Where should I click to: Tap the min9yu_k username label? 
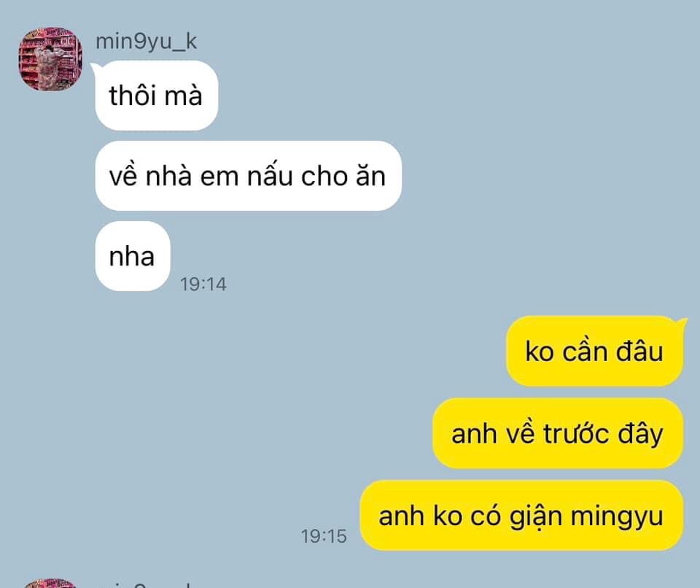146,42
